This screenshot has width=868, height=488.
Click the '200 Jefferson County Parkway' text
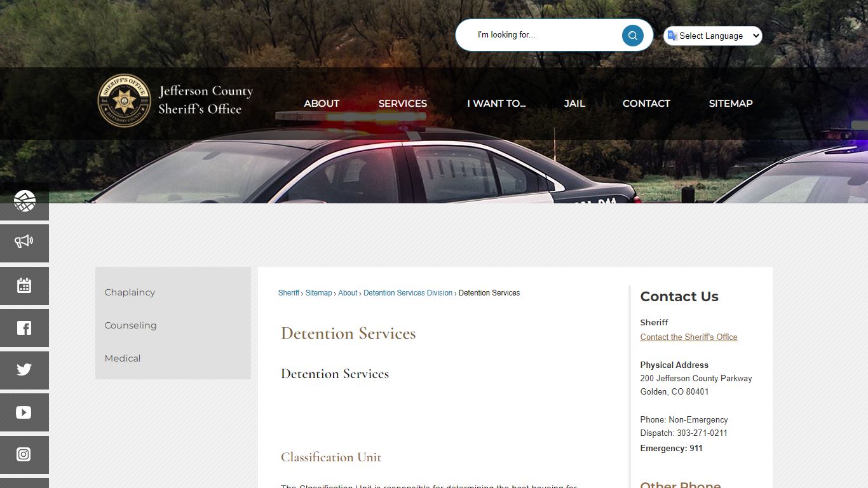(696, 379)
